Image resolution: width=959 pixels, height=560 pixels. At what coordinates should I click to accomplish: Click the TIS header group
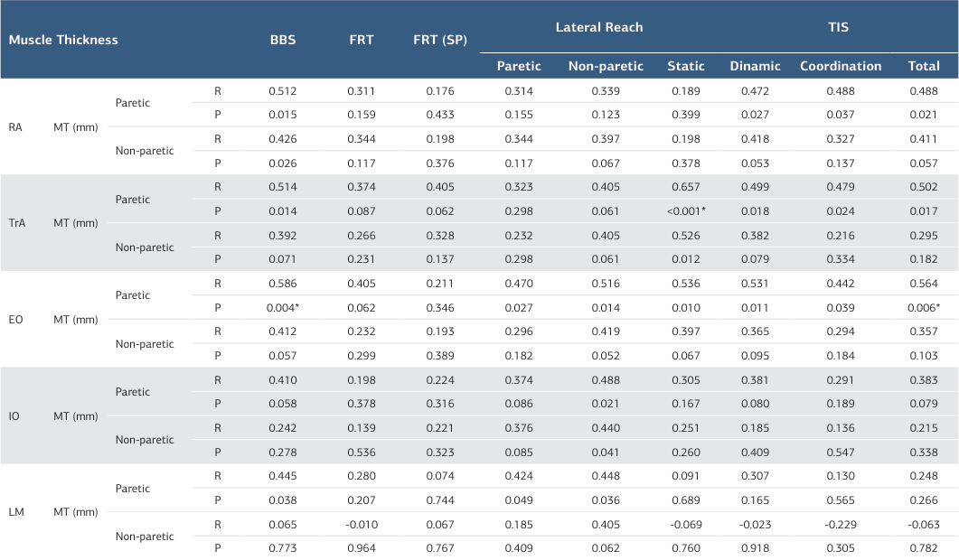[838, 27]
